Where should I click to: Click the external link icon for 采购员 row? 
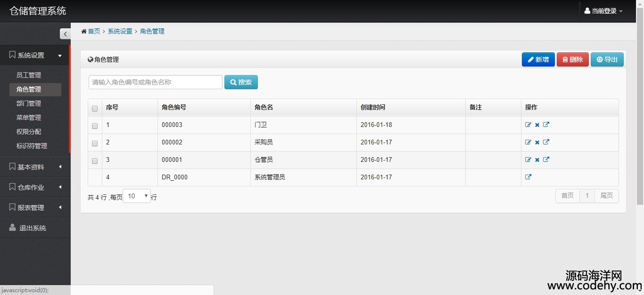(546, 142)
